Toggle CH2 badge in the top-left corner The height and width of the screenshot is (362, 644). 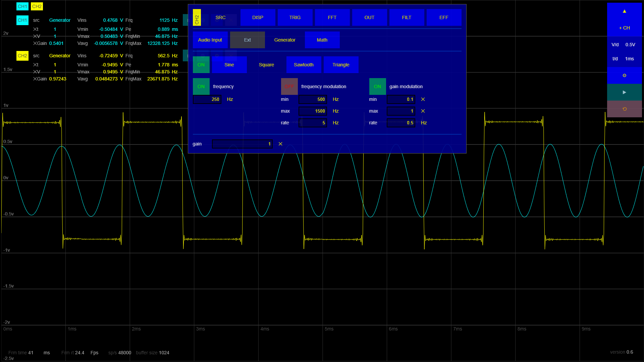click(x=37, y=6)
